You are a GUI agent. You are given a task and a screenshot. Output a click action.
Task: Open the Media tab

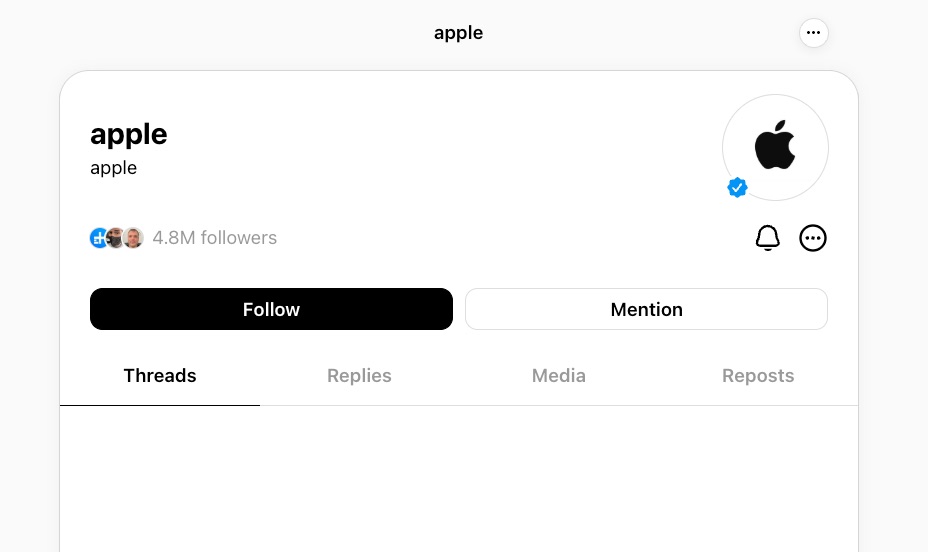point(558,376)
